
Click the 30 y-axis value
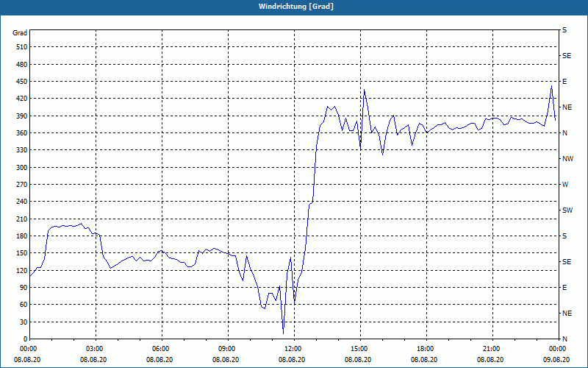click(24, 322)
